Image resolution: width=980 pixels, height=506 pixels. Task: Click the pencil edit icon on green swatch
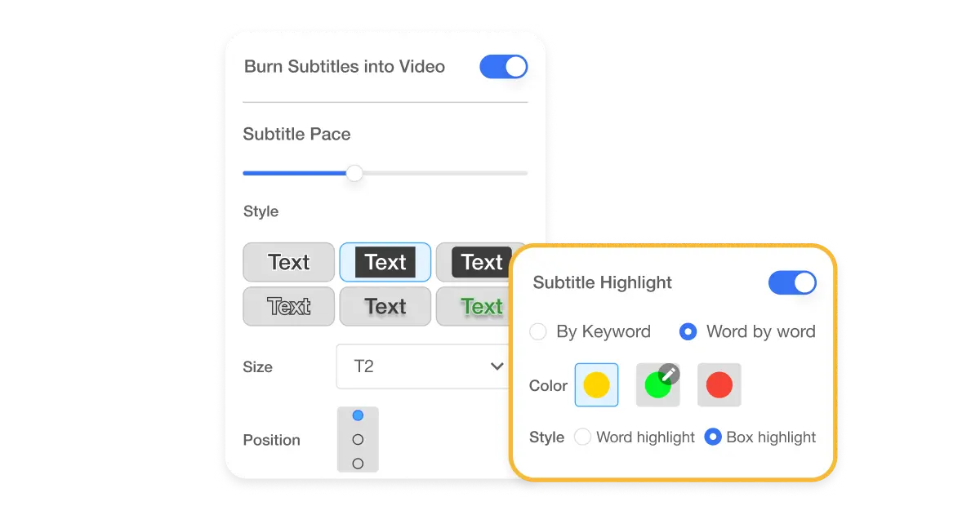670,373
